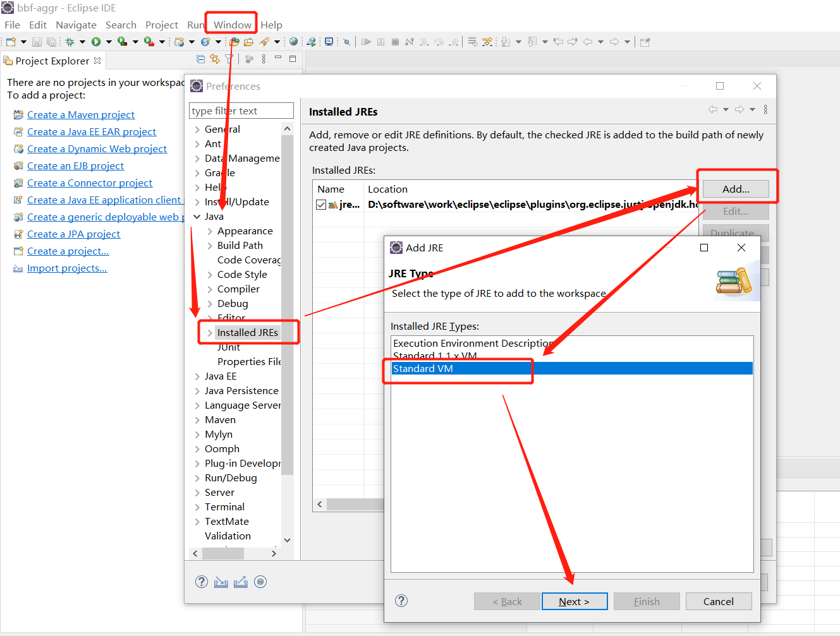Click the type filter text field
This screenshot has width=840, height=636.
click(241, 111)
